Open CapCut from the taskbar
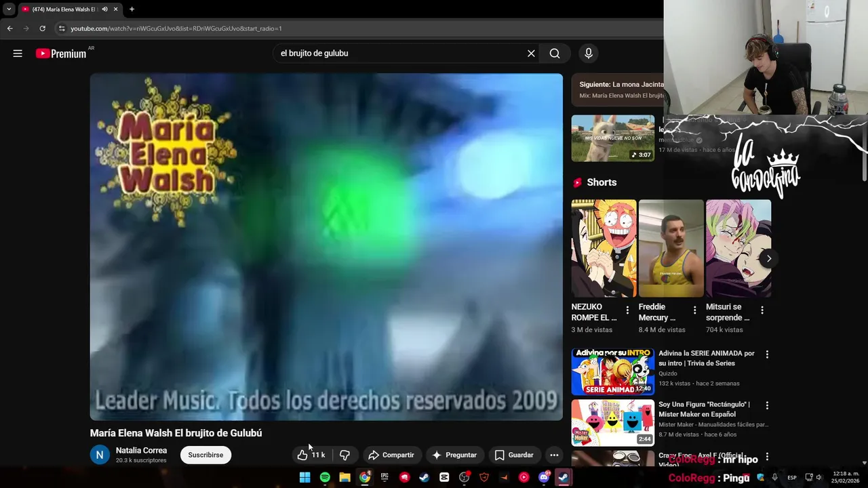 [444, 477]
